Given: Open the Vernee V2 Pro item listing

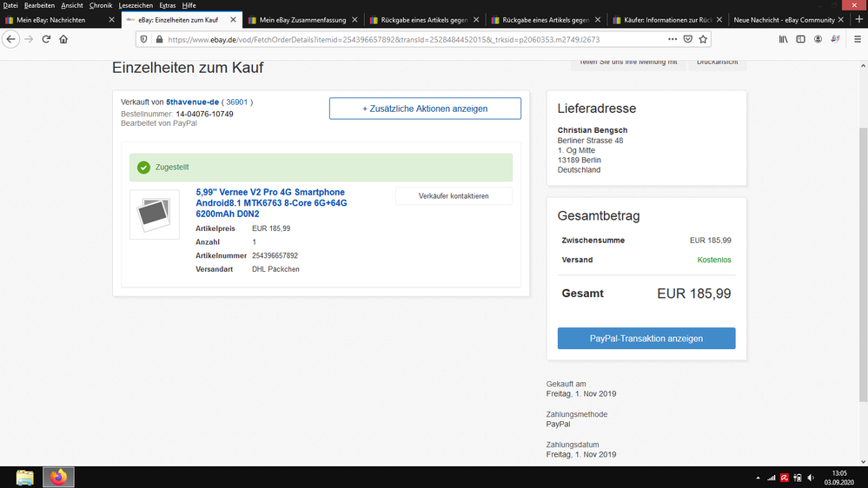Looking at the screenshot, I should tap(271, 202).
